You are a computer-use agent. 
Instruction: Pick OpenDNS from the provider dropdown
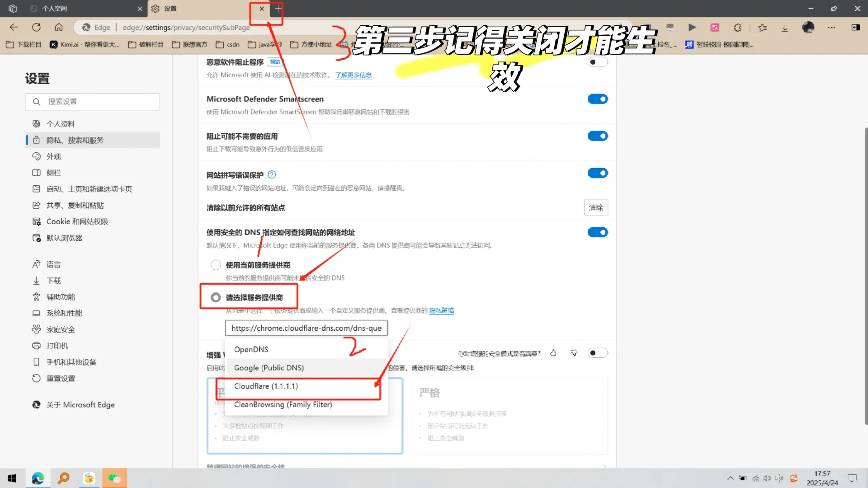tap(251, 349)
